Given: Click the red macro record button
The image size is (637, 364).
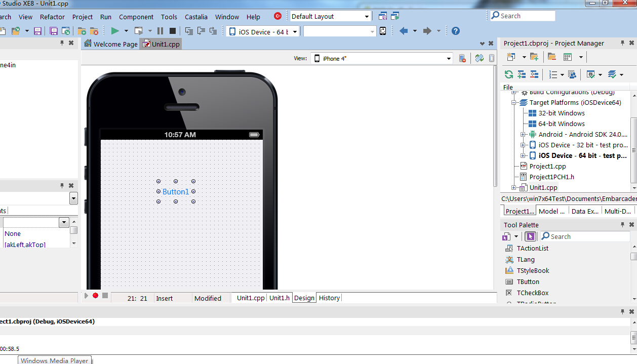Looking at the screenshot, I should [95, 295].
